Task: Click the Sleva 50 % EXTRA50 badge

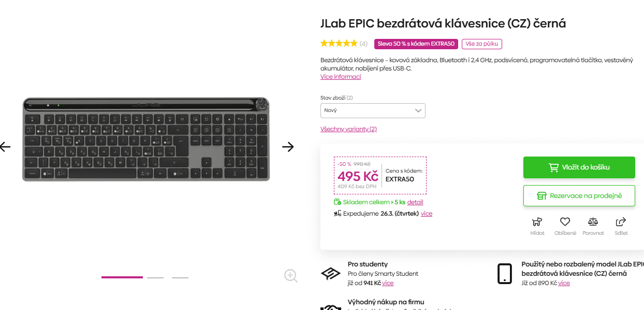Action: [416, 44]
